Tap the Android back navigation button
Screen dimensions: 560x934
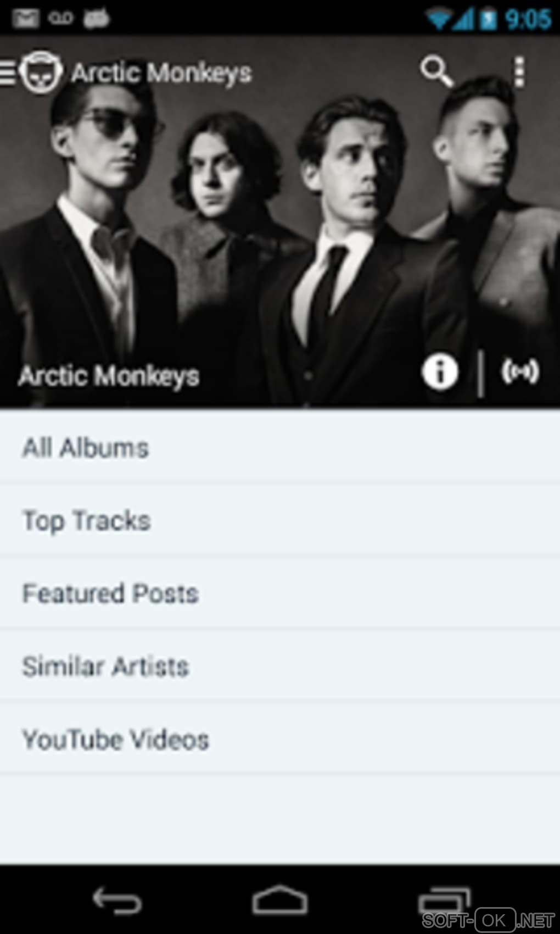(x=117, y=900)
